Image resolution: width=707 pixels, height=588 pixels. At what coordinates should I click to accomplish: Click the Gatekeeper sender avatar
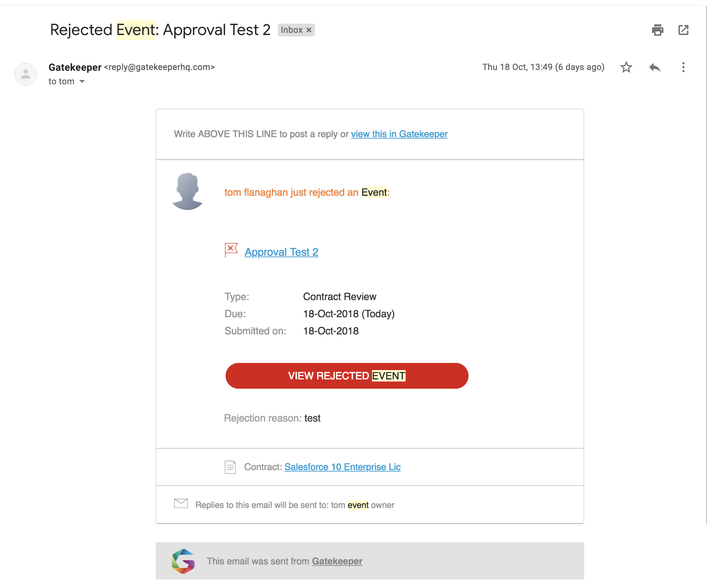point(26,74)
